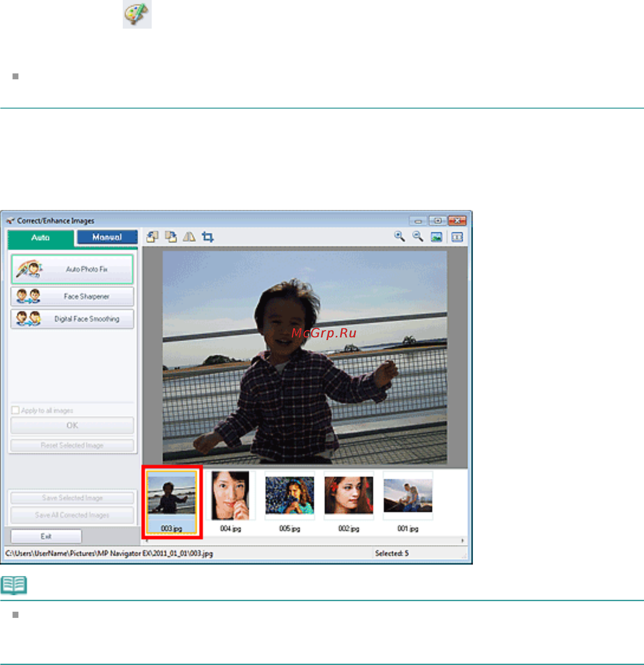
Task: Select the 004.jpg thumbnail
Action: click(231, 501)
